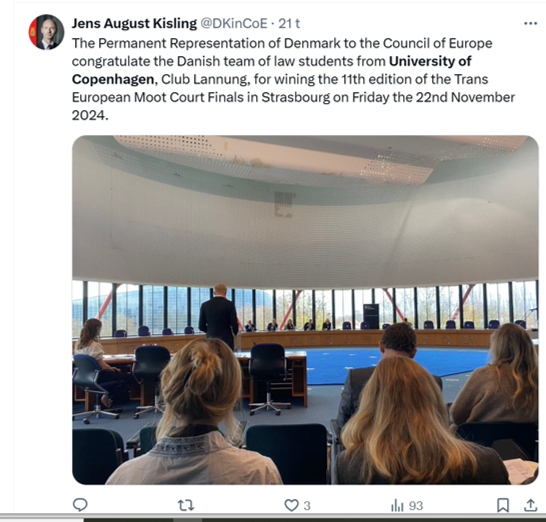This screenshot has width=546, height=522.
Task: Open the three-dot more options menu
Action: click(530, 23)
